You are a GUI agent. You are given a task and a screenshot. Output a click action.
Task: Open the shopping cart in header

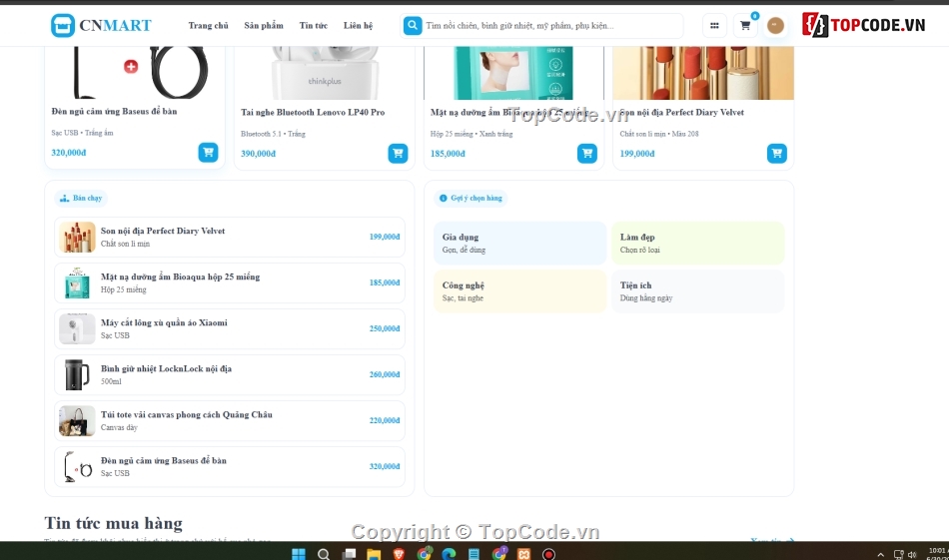click(745, 25)
